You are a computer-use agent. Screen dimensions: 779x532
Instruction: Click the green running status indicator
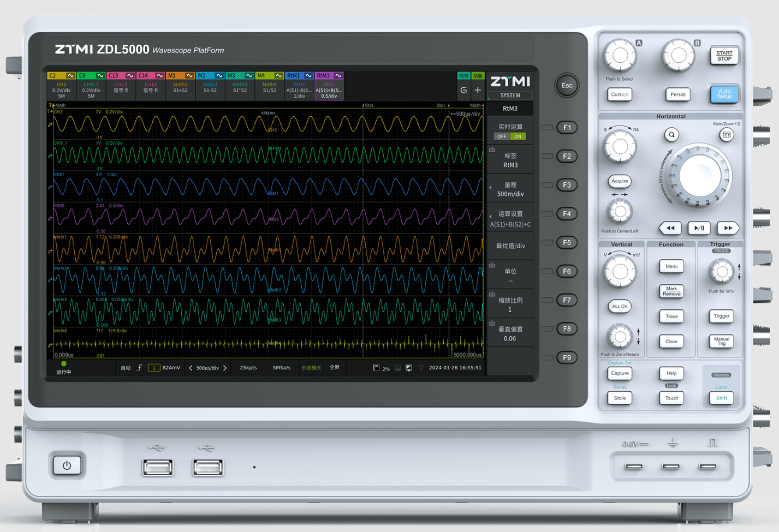coord(64,363)
